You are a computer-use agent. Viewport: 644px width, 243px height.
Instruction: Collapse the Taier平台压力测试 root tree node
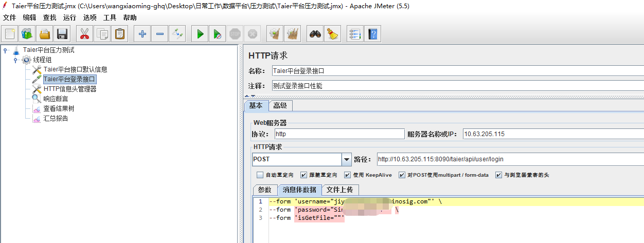click(5, 50)
